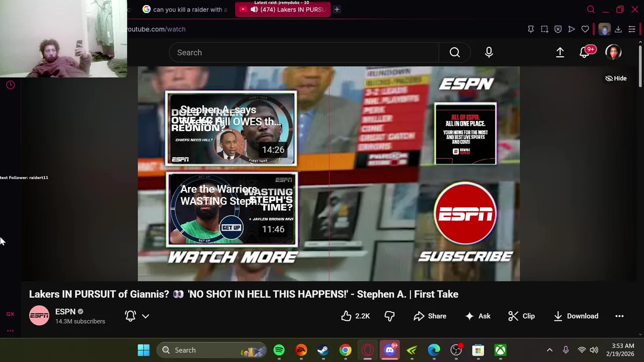
Task: Launch the EA app from taskbar
Action: coord(301,350)
